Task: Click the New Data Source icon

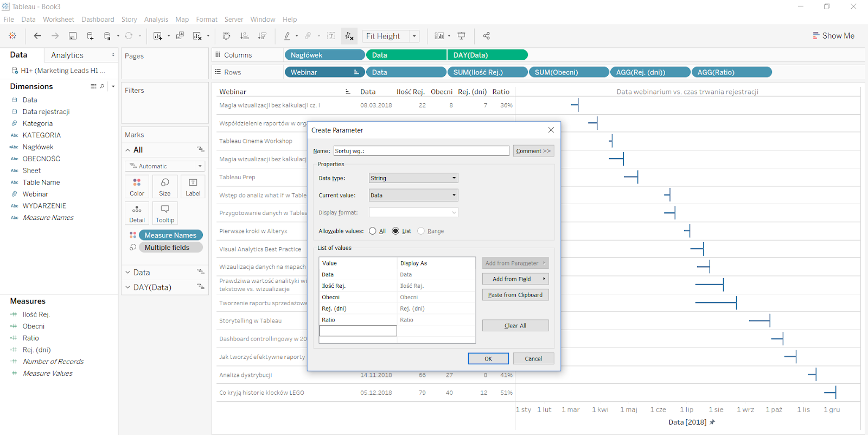Action: pos(90,36)
